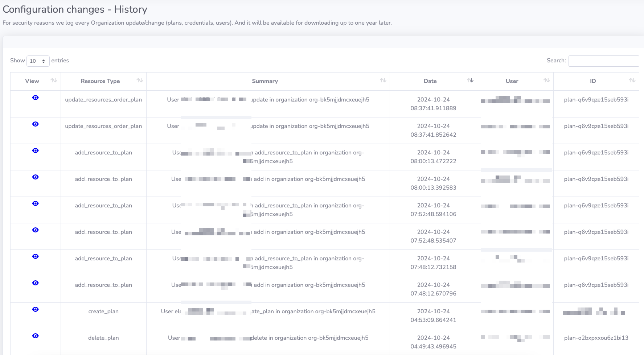The width and height of the screenshot is (644, 355).
Task: View the 07:48:12.732158 add_resource_to_plan entry
Action: (x=35, y=256)
